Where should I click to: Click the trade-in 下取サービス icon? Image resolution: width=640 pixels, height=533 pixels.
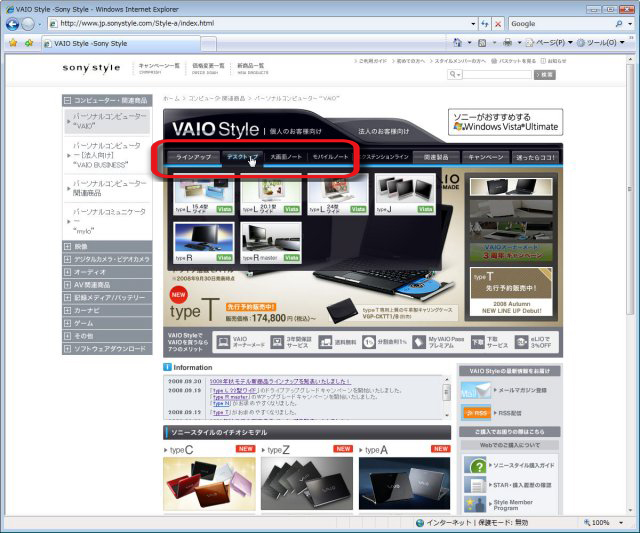pos(478,342)
